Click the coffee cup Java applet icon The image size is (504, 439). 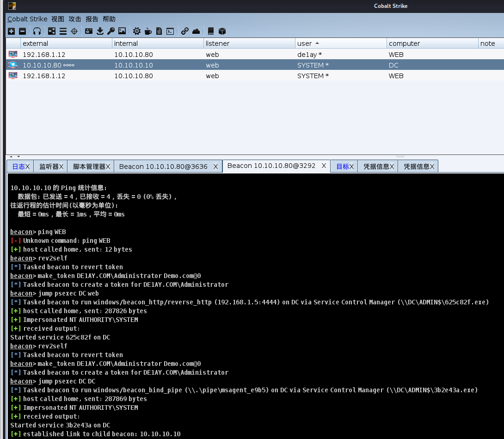[x=148, y=31]
